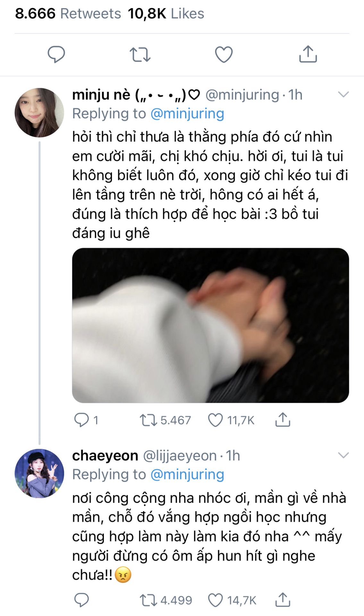The image size is (364, 616).
Task: Open minju nè's profile picture
Action: point(39,113)
